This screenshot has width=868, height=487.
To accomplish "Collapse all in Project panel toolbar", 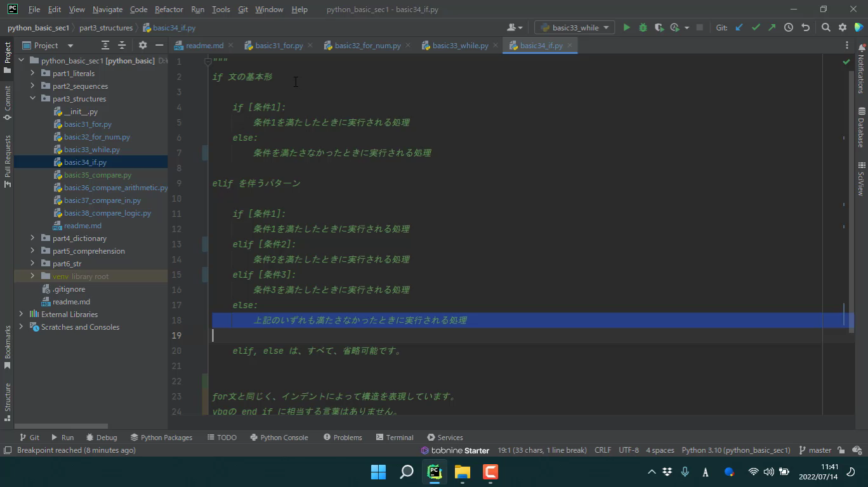I will (x=122, y=45).
